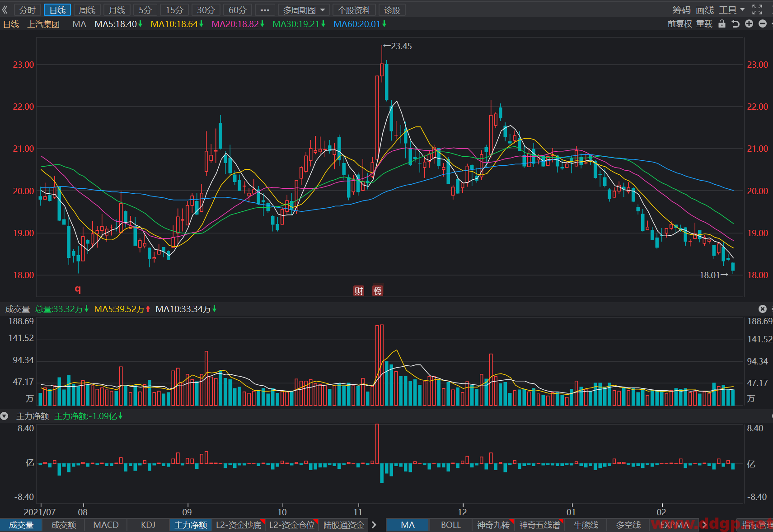
Task: Select the EXPMA indicator tab
Action: click(675, 525)
